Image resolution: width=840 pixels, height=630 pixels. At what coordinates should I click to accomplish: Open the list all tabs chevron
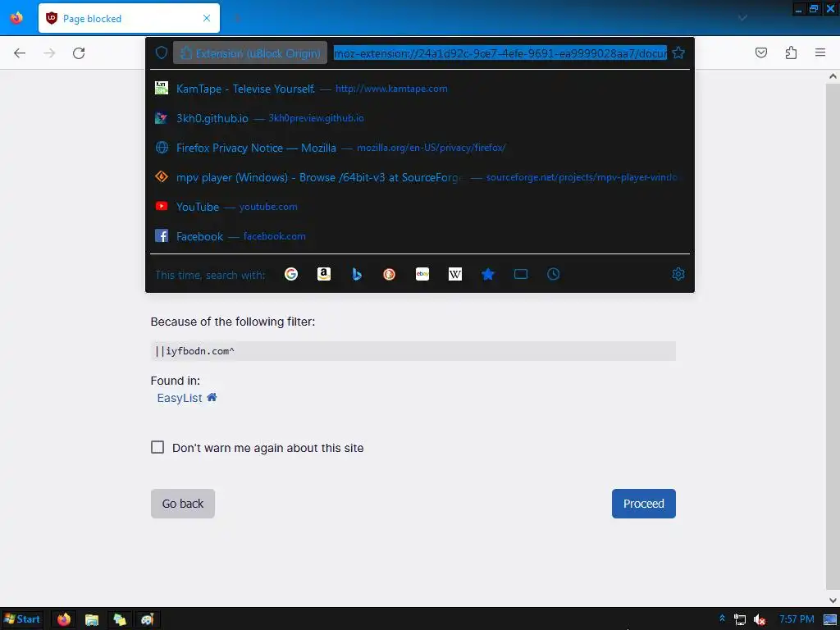click(x=742, y=18)
